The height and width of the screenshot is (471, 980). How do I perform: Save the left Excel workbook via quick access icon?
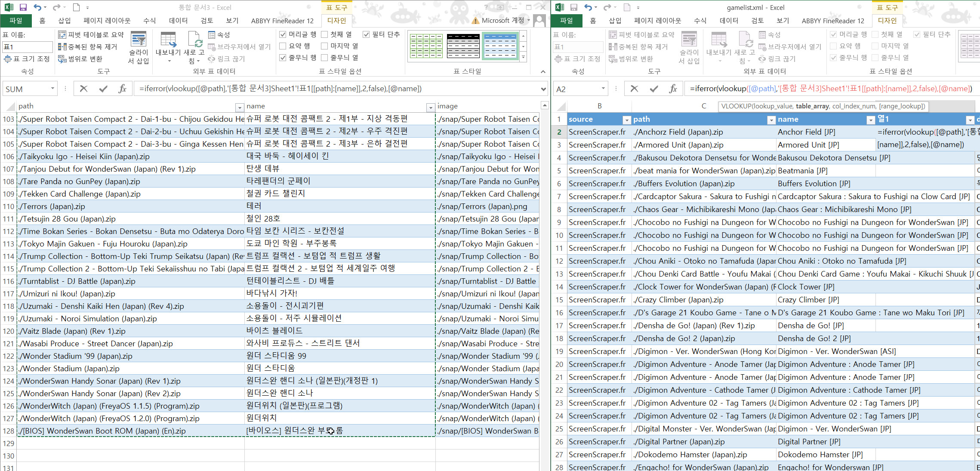(23, 7)
